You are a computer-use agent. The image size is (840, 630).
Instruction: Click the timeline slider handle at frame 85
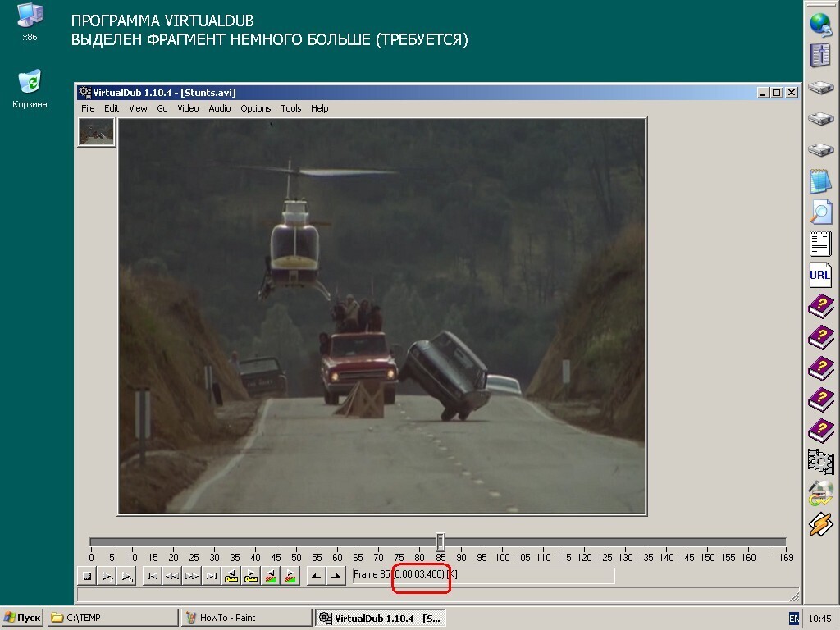(441, 541)
